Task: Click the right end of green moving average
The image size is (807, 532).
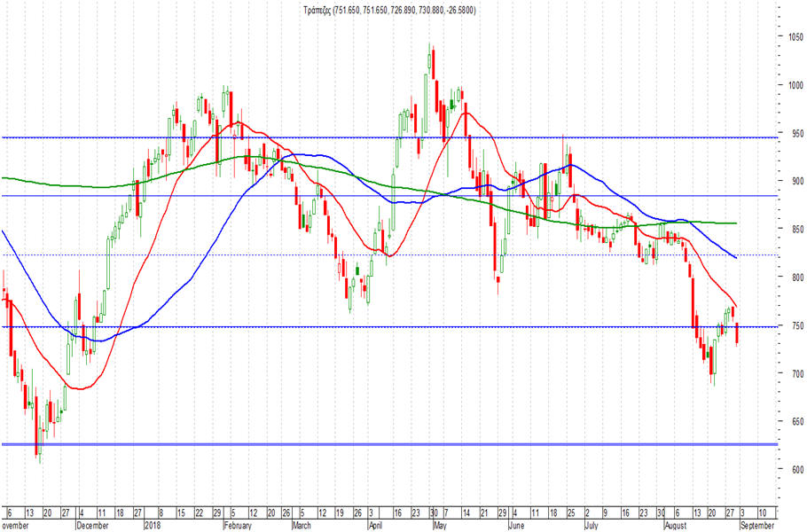Action: coord(737,223)
